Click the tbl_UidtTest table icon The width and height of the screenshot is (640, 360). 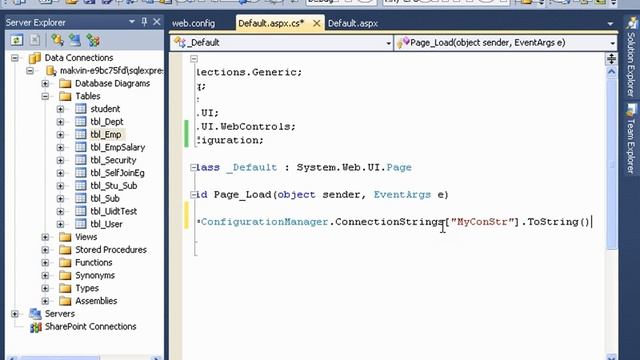pos(81,211)
